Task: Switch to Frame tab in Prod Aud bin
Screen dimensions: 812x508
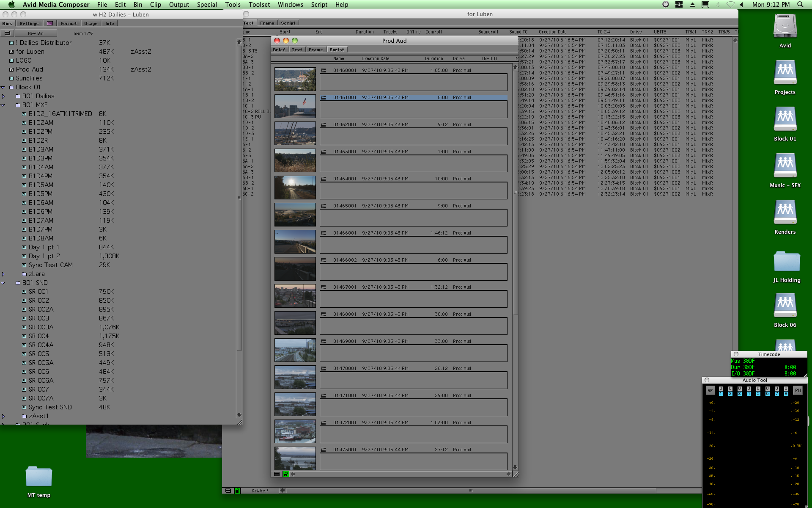Action: point(315,50)
